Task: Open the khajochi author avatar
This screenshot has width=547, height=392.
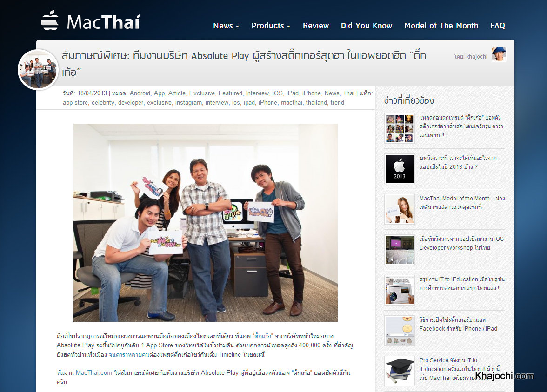Action: pos(499,54)
